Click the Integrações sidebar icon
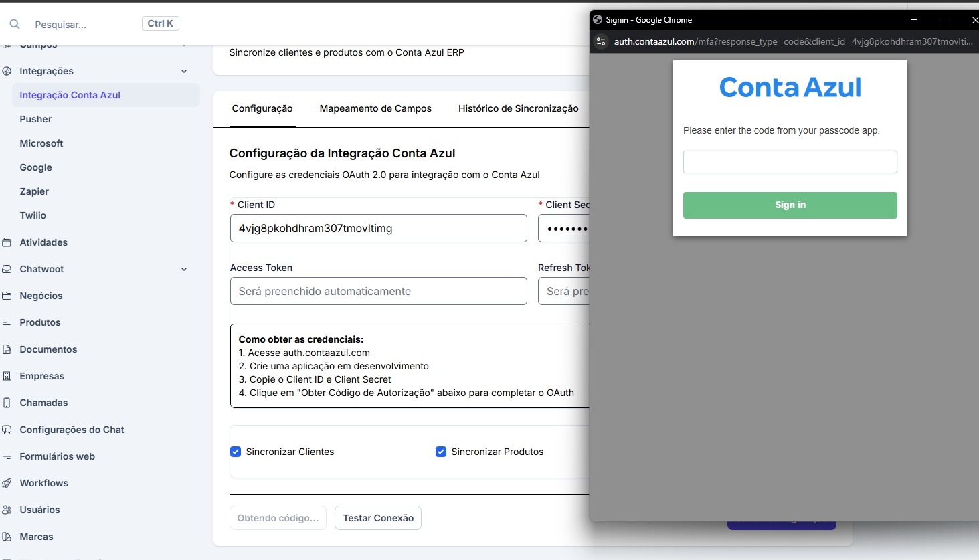 (7, 71)
